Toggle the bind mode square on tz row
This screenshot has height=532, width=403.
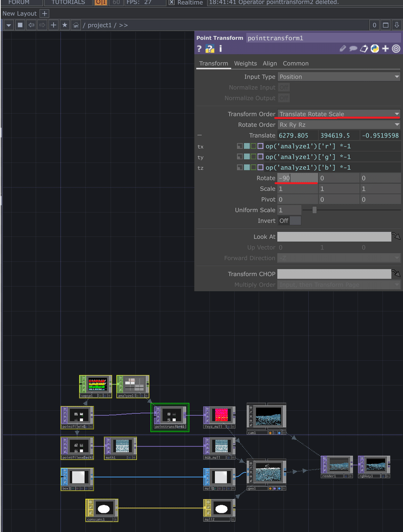coord(260,167)
